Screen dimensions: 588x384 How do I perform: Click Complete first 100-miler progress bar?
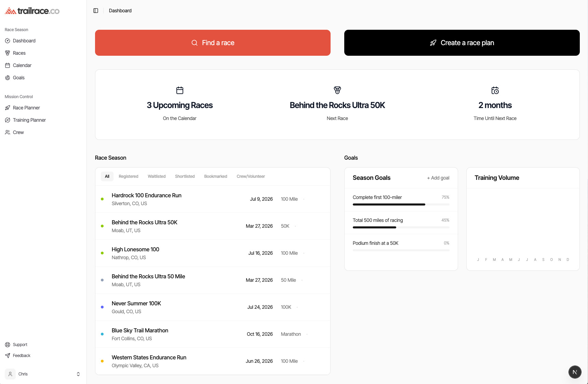(x=401, y=204)
